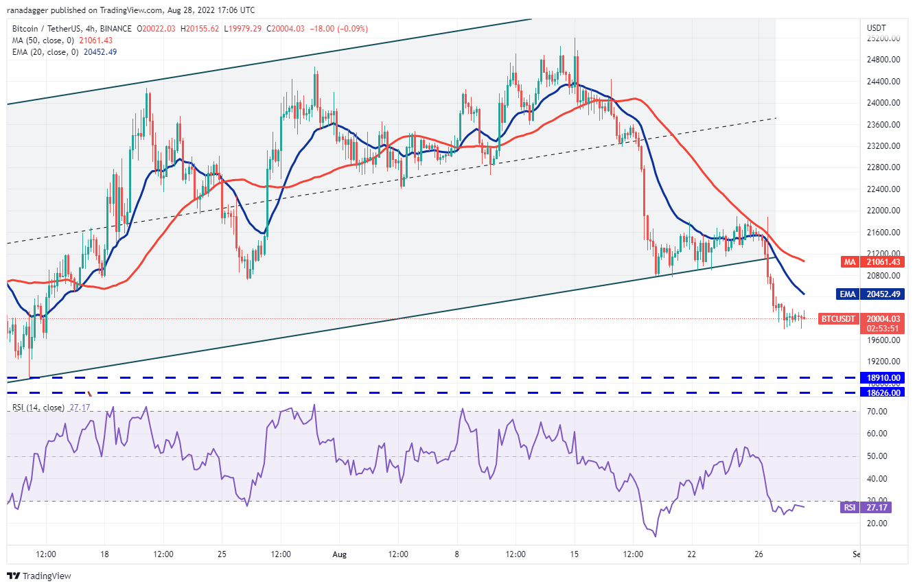
Task: Click the TradingView logo in bottom-left corner
Action: [x=39, y=576]
